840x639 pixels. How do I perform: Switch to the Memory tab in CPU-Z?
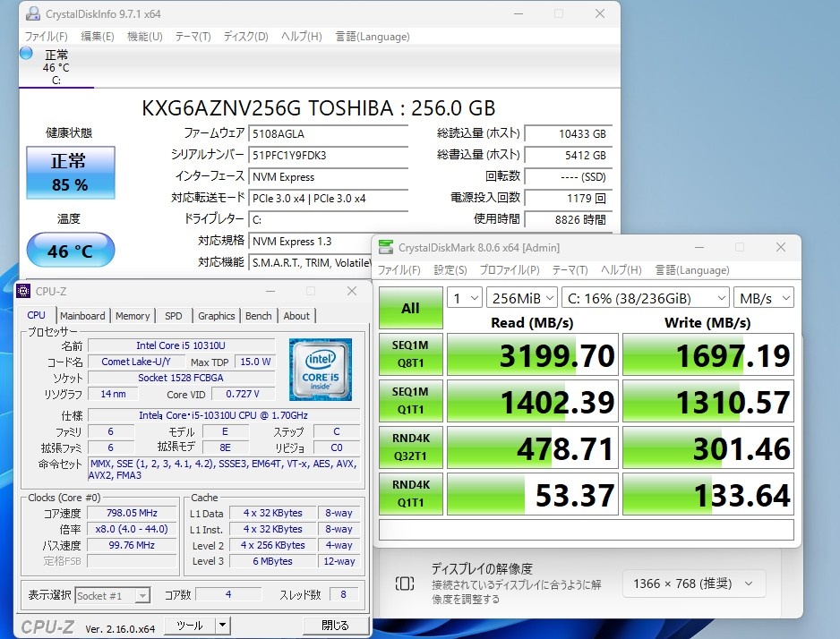point(133,316)
